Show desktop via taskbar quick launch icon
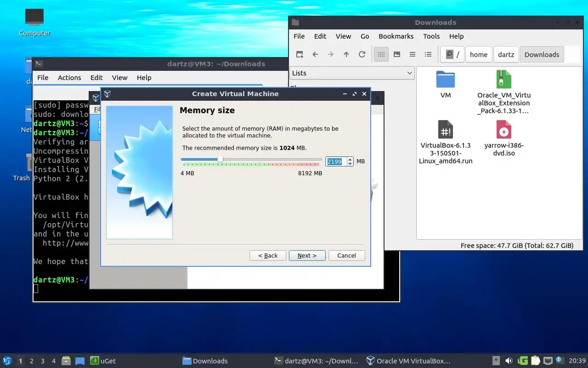Viewport: 588px width, 368px height. click(x=80, y=361)
